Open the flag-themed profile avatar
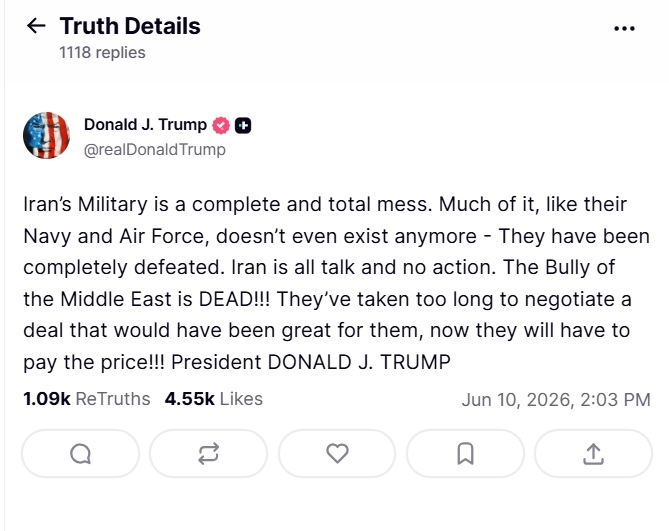 pyautogui.click(x=46, y=135)
